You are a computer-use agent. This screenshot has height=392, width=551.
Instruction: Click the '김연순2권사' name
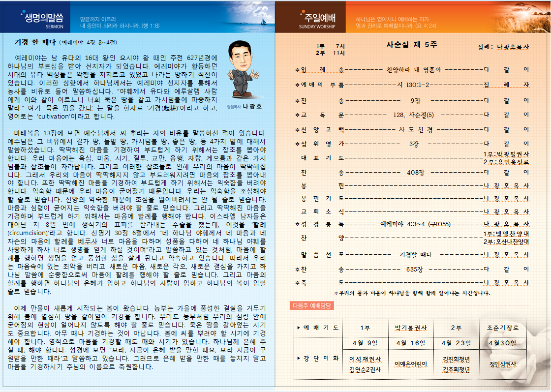tap(365, 369)
